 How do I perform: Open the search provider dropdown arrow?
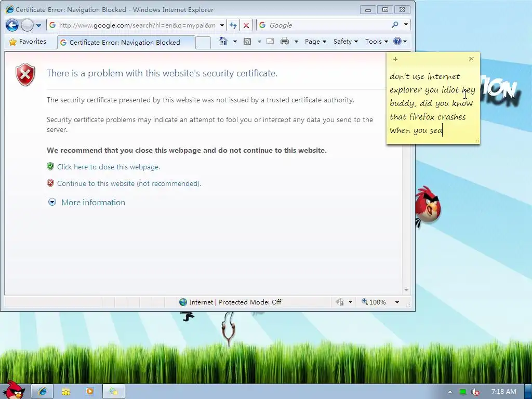pos(406,25)
